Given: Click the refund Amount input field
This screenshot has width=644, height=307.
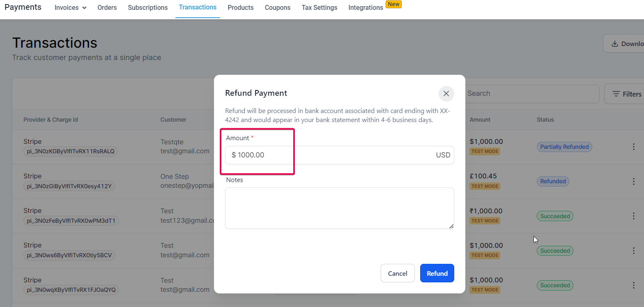Looking at the screenshot, I should point(340,155).
